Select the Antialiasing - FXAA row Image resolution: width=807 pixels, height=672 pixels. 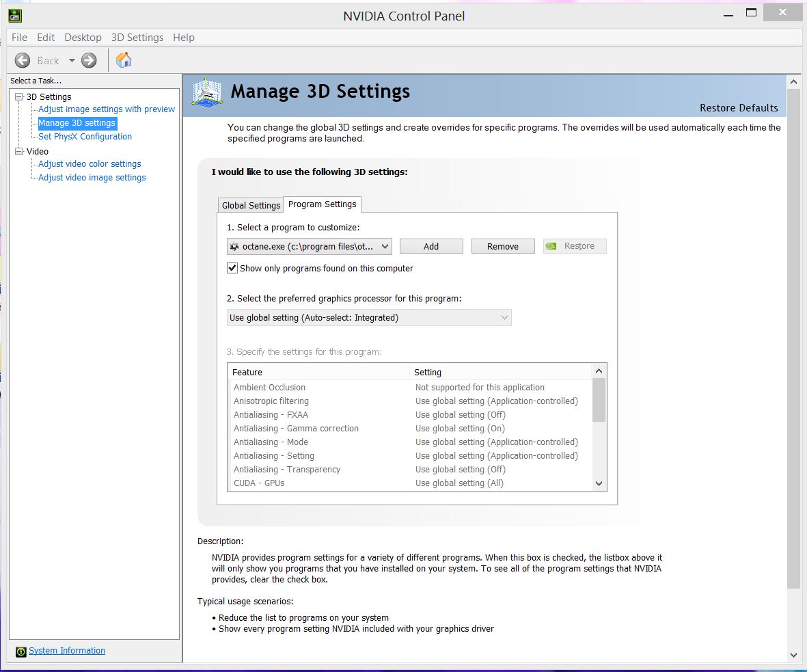[x=410, y=414]
